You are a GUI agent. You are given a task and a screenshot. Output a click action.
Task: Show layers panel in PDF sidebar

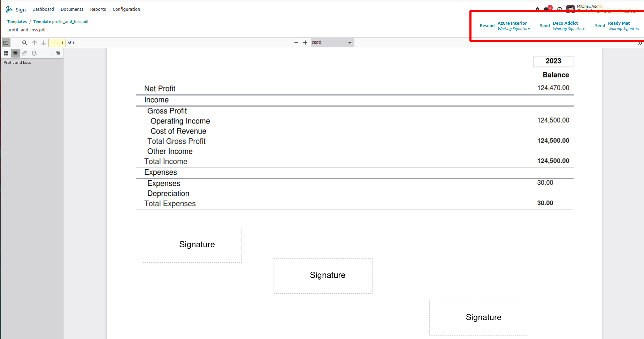(x=34, y=53)
